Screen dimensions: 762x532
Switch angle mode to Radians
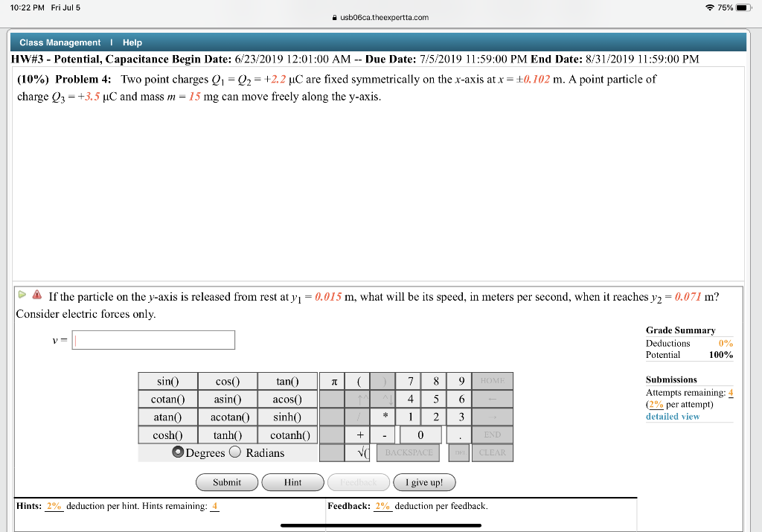click(233, 452)
